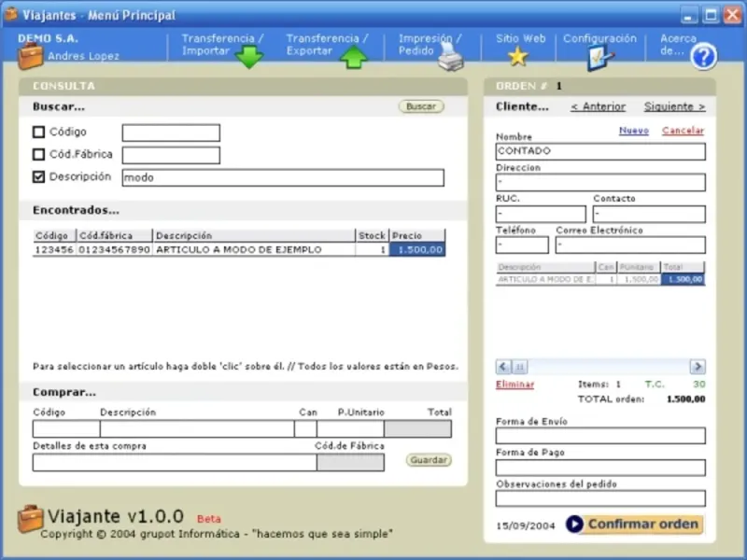Click the Descripción field containing 'modo'

coord(283,177)
